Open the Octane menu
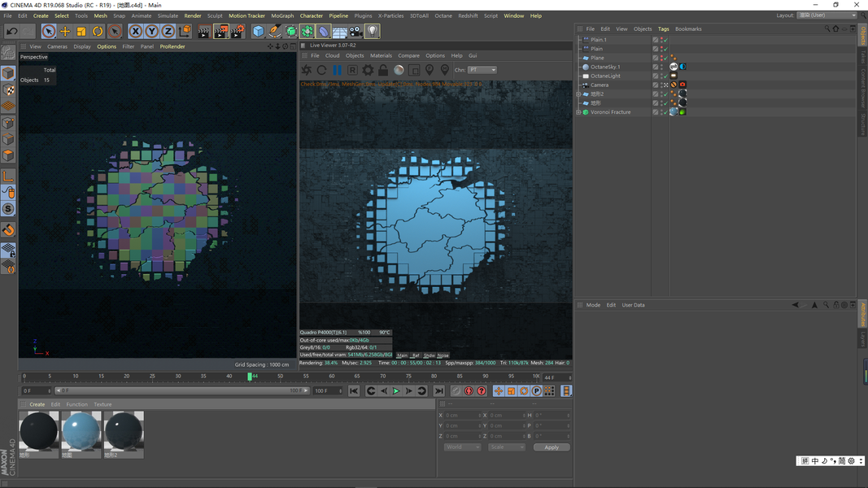The image size is (868, 488). (x=443, y=15)
